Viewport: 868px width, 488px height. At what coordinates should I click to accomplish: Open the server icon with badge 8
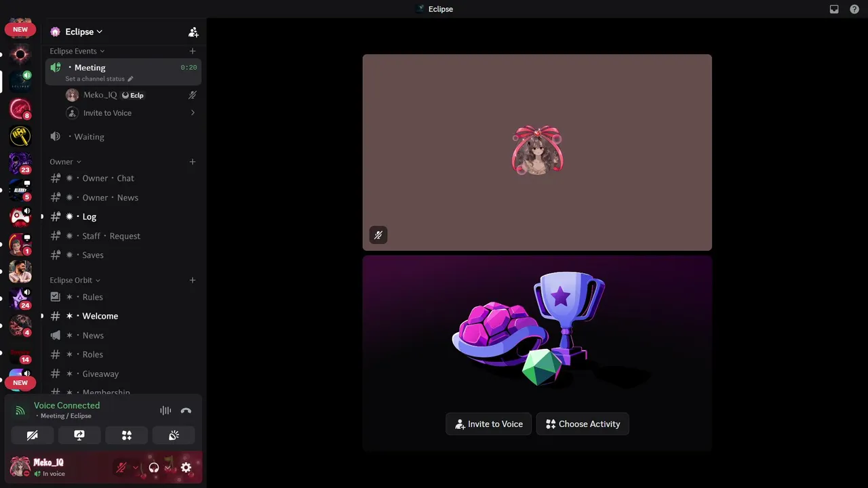click(x=20, y=108)
